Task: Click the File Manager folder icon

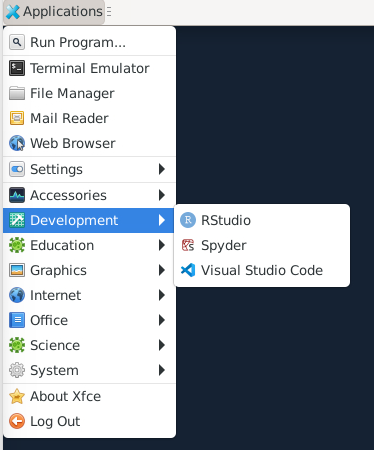Action: (17, 93)
